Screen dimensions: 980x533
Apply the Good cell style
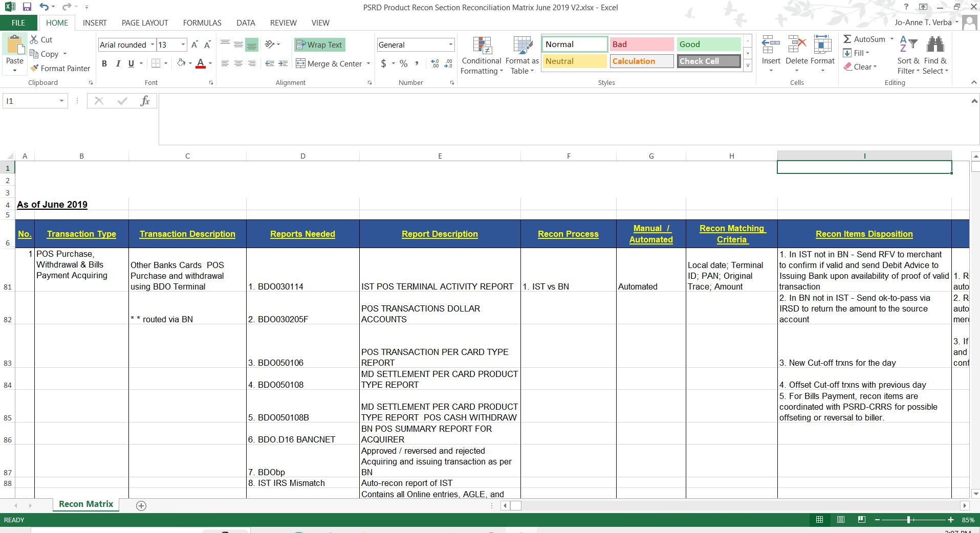point(709,45)
